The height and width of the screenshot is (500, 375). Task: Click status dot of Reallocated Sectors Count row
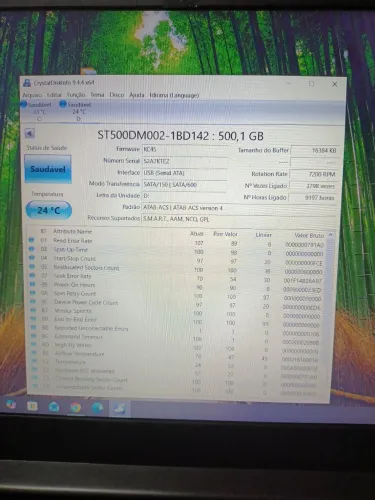pos(32,266)
